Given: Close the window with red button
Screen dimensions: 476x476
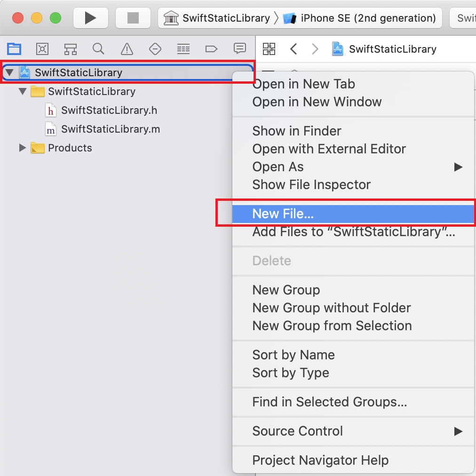Looking at the screenshot, I should tap(18, 18).
